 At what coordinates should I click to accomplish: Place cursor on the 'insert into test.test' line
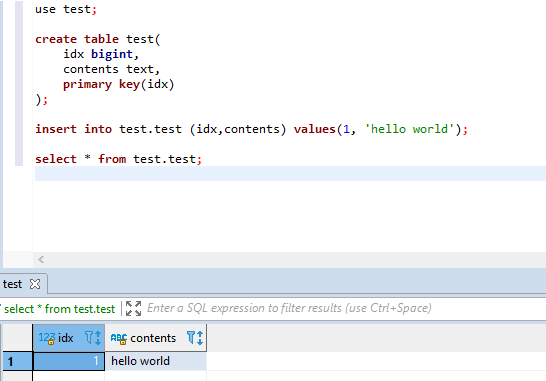[x=251, y=129]
